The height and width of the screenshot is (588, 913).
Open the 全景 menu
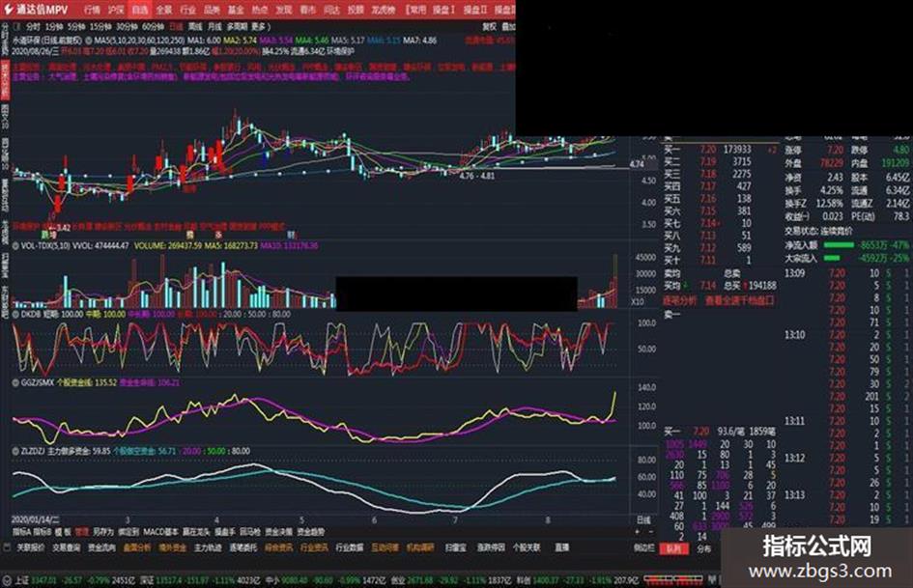click(164, 10)
